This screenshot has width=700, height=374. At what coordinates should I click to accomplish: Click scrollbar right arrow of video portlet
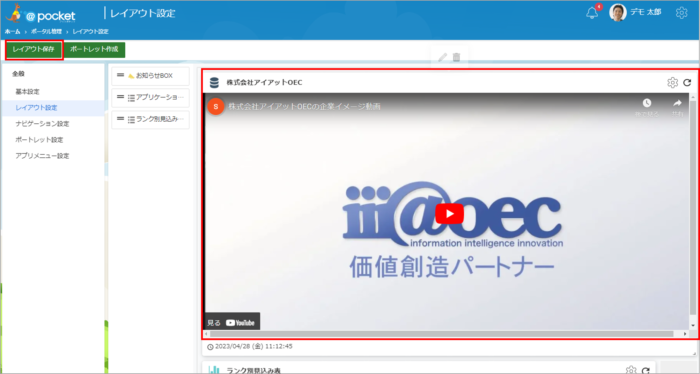point(685,334)
